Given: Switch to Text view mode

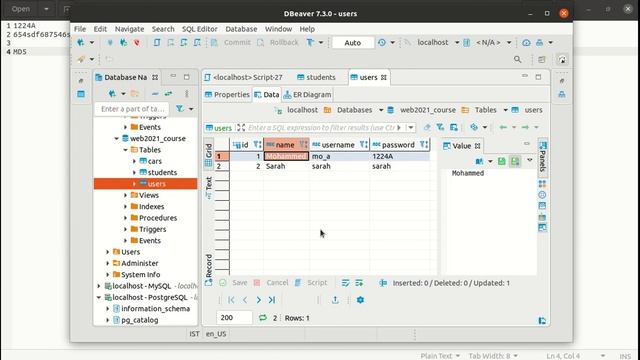Looking at the screenshot, I should (x=209, y=187).
